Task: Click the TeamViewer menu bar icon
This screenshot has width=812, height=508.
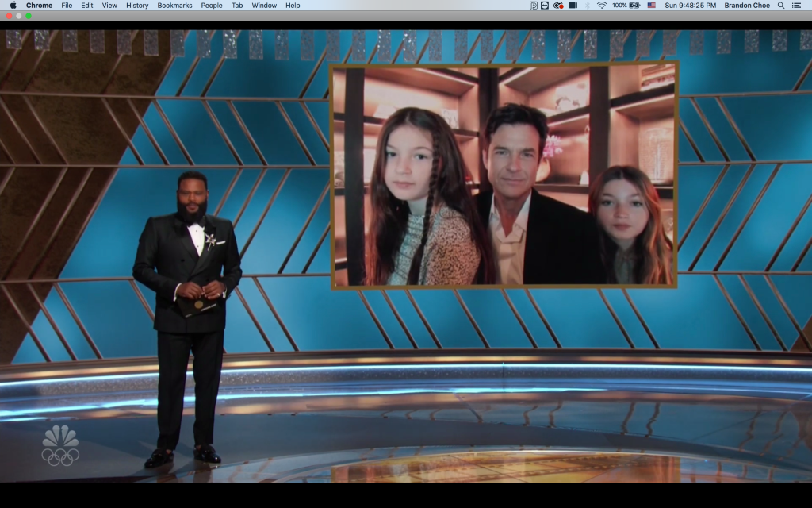Action: [x=545, y=6]
